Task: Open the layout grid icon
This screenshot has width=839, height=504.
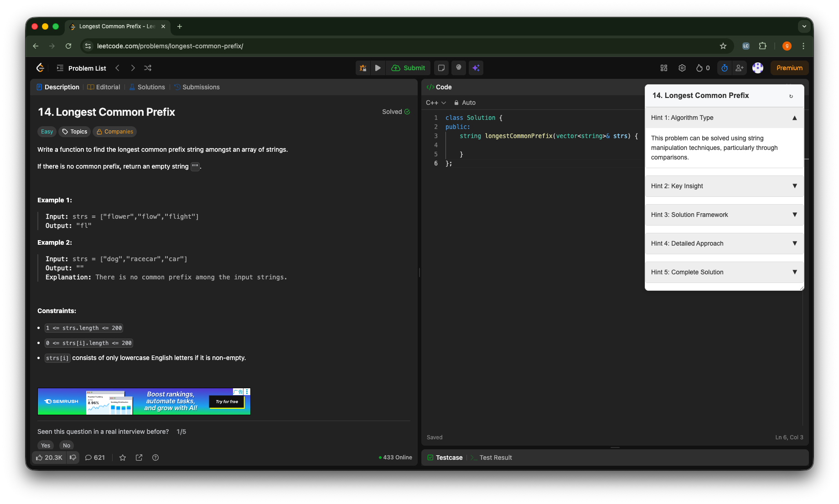Action: (664, 68)
